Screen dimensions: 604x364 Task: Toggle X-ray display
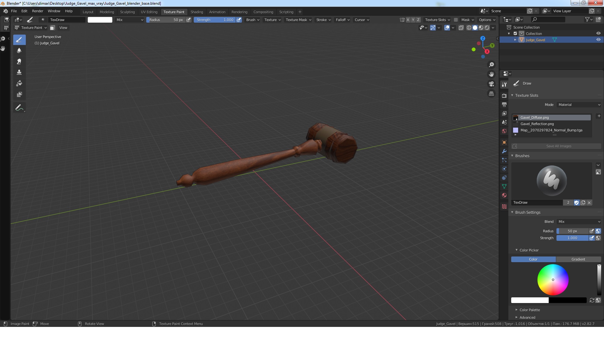pos(461,28)
